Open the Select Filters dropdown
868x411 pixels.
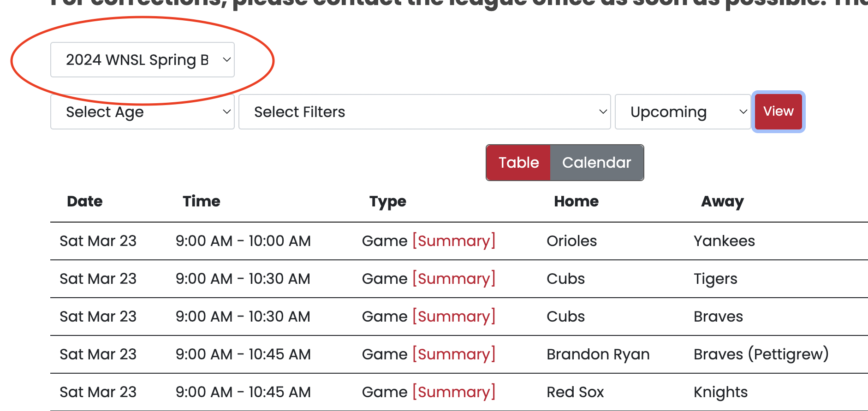pyautogui.click(x=424, y=112)
